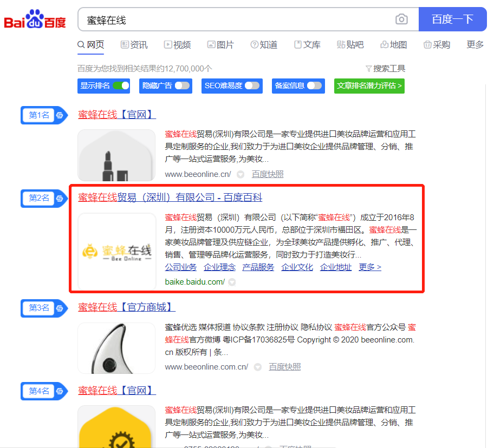Click the 更多 > sublink in baike result

pyautogui.click(x=370, y=267)
